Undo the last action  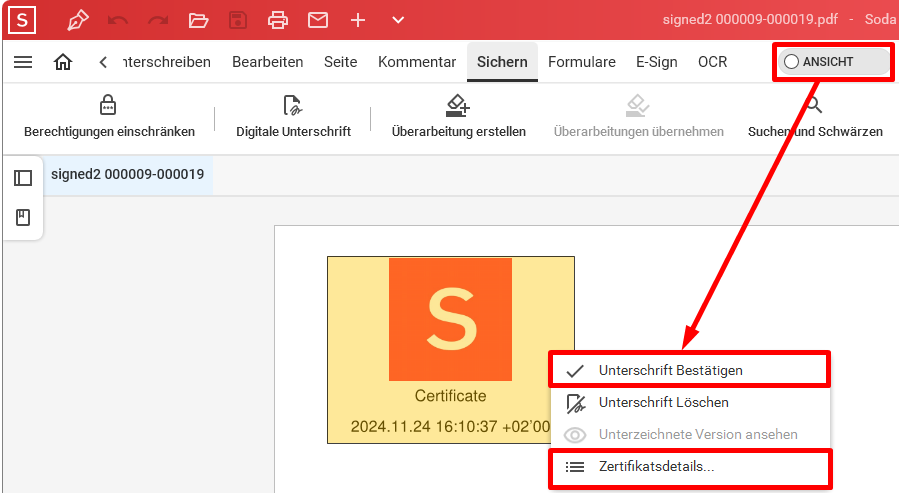point(118,21)
